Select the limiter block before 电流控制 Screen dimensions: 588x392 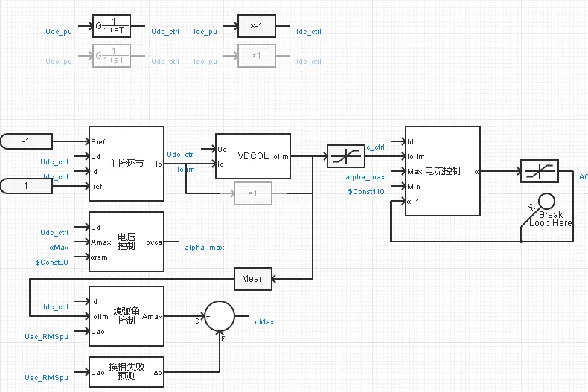tap(345, 157)
